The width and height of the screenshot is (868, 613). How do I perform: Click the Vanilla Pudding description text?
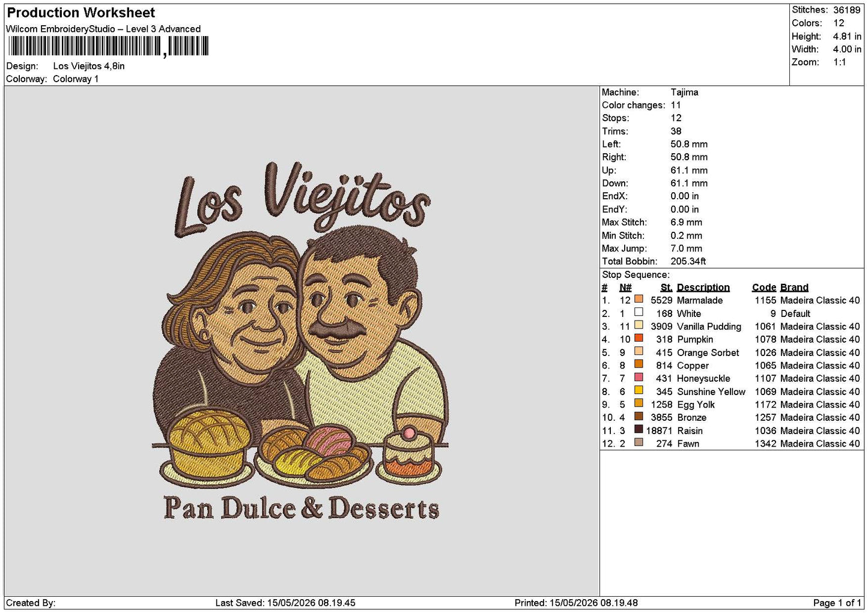[709, 327]
